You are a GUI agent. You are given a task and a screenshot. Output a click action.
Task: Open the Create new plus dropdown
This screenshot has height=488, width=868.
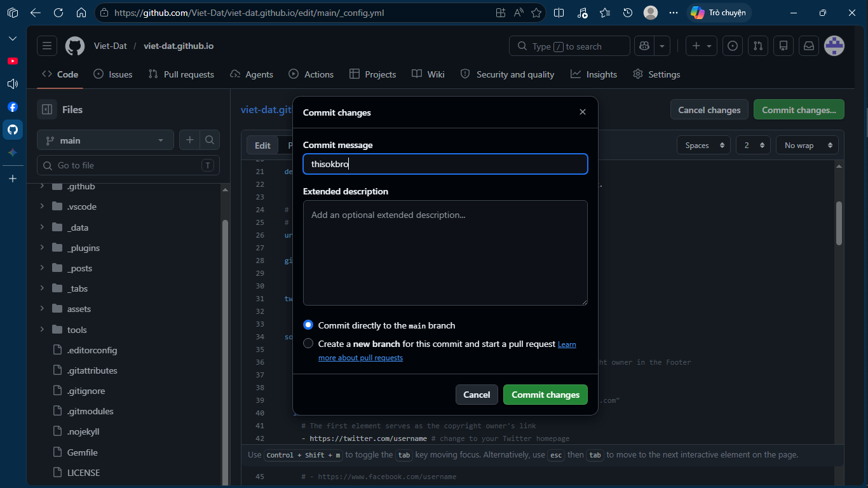[702, 46]
